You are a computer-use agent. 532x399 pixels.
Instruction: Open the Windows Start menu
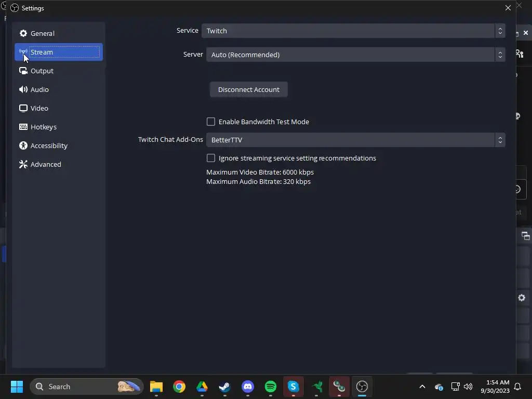coord(17,387)
